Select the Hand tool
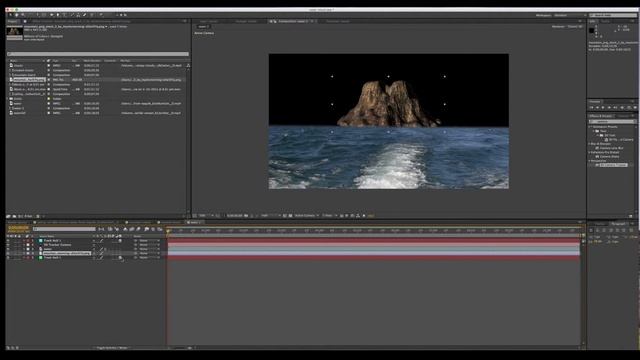The image size is (640, 360). click(x=16, y=15)
